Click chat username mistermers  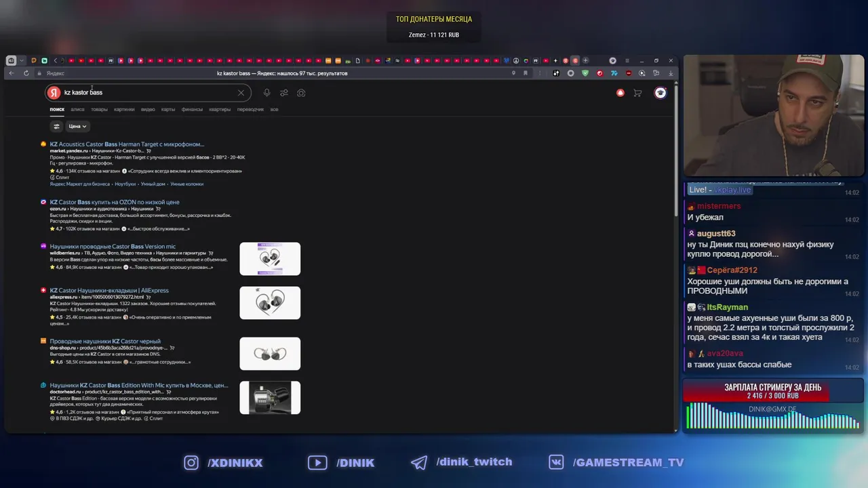coord(719,206)
